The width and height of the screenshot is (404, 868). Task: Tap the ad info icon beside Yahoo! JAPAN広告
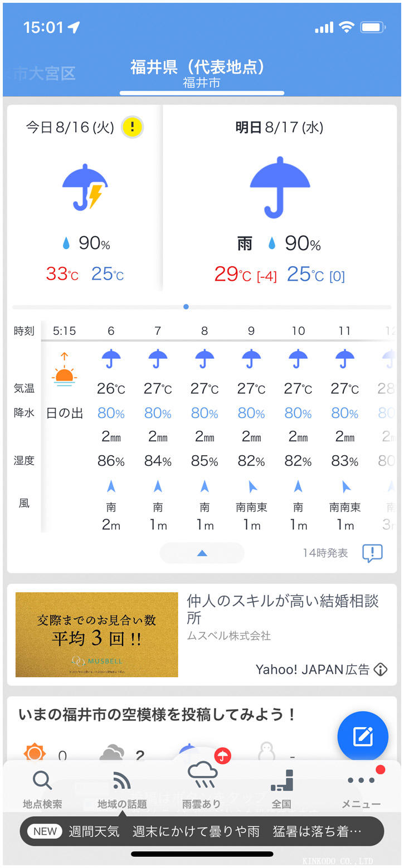381,669
